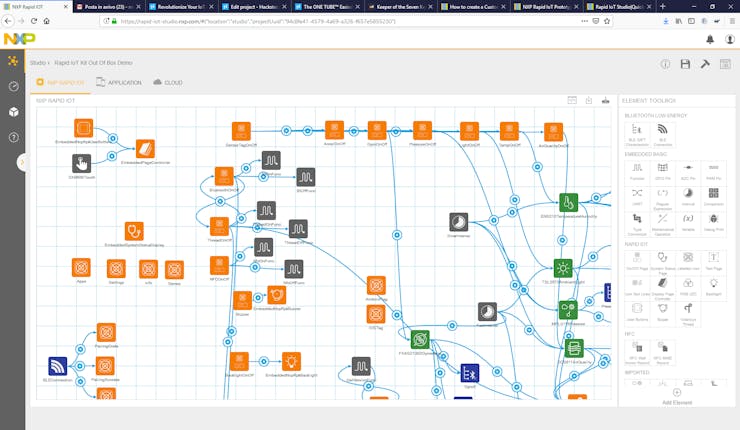Select the backlight lightbulb node on canvas

(x=291, y=362)
